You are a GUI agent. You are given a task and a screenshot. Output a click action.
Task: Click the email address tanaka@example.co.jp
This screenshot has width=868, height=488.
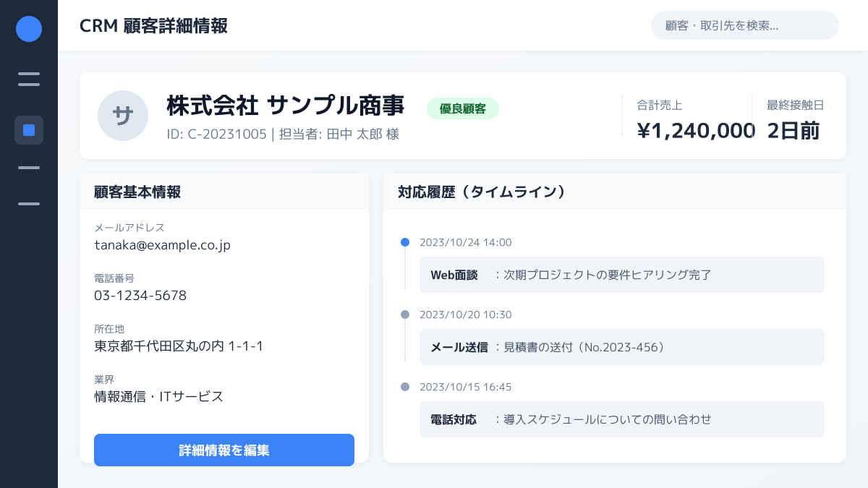(x=162, y=245)
